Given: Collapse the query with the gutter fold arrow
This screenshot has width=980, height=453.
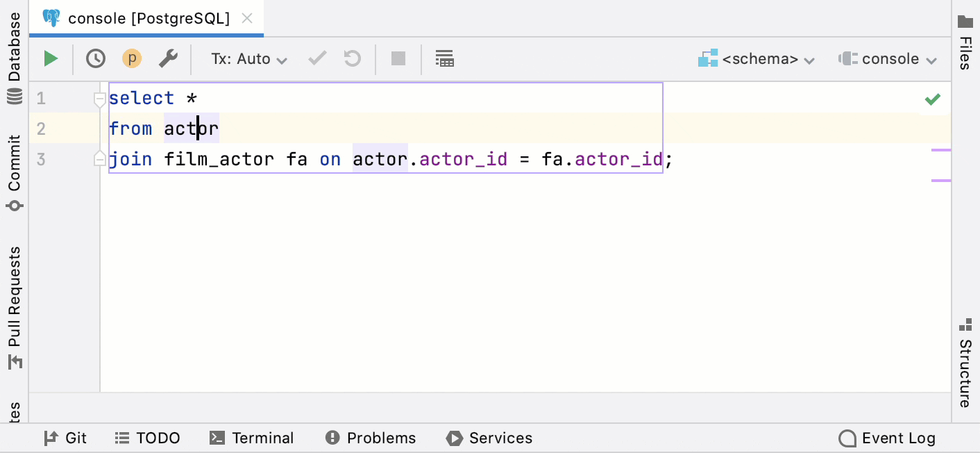Looking at the screenshot, I should pos(99,98).
